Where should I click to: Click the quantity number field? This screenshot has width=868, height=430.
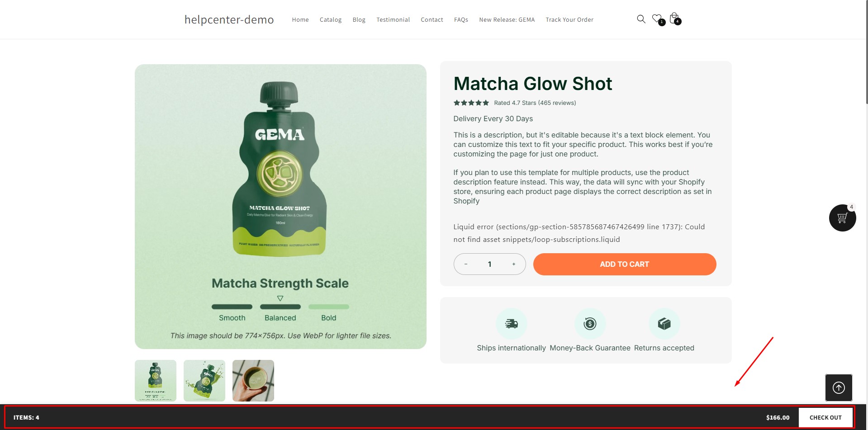point(489,264)
